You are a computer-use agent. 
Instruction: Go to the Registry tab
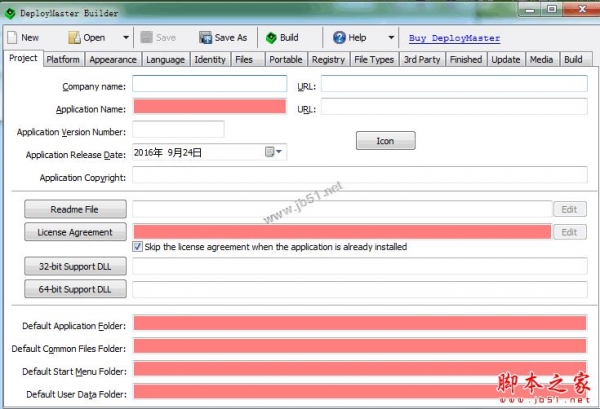tap(328, 60)
